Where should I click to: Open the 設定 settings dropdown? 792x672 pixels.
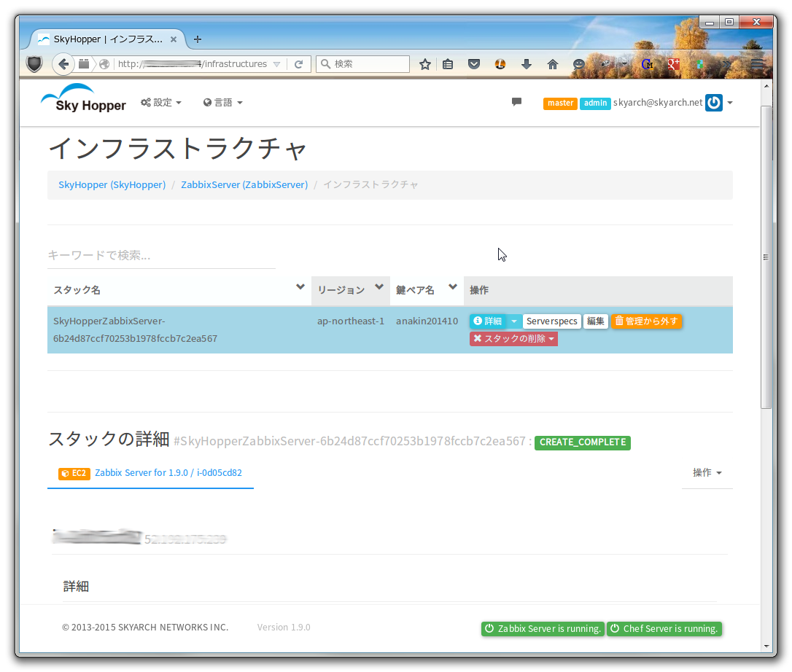(161, 103)
